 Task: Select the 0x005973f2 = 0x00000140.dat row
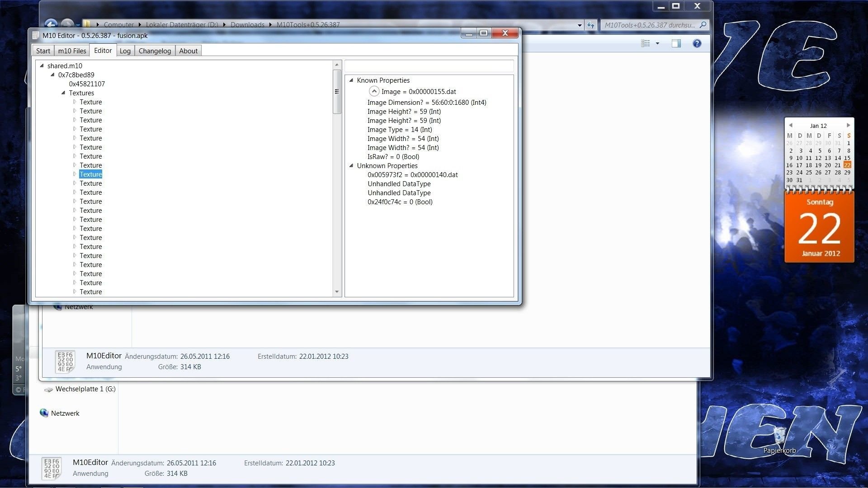tap(412, 175)
